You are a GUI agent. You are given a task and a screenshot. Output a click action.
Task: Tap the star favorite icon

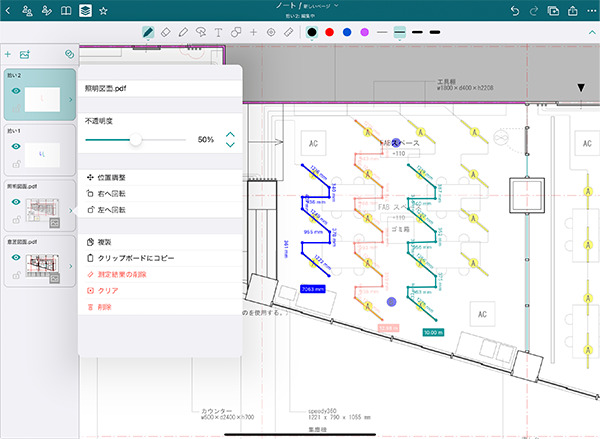click(103, 11)
